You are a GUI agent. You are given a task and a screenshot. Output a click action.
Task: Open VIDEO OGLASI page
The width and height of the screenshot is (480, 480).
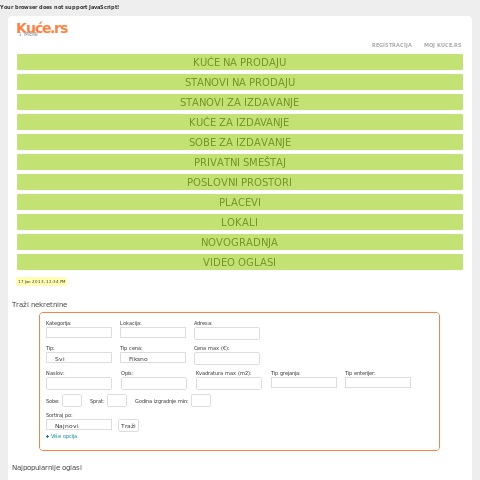[240, 262]
